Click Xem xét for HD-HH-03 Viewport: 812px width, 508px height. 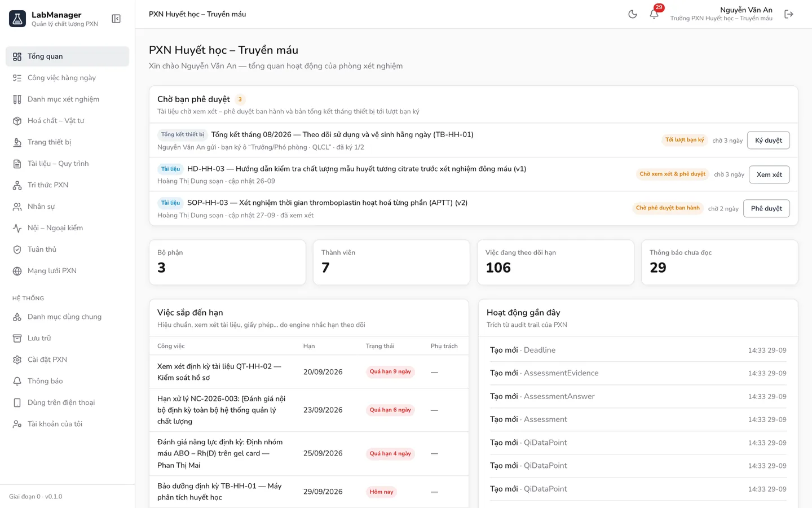tap(769, 174)
